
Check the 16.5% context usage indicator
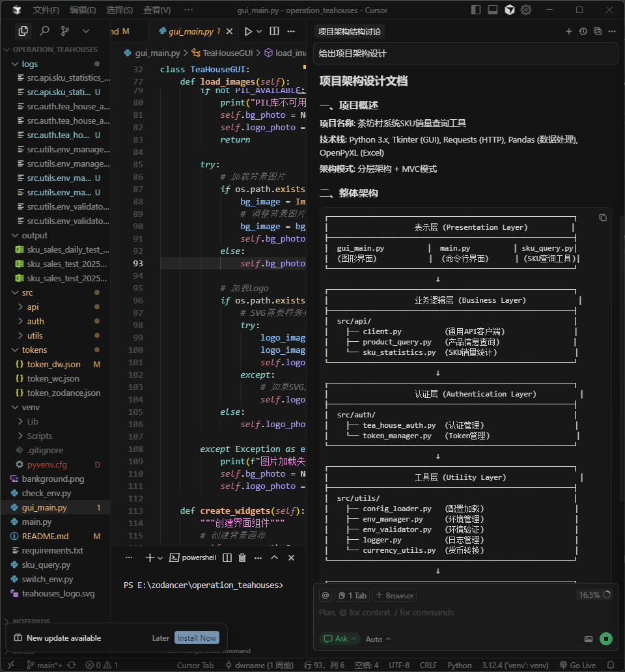pos(594,595)
